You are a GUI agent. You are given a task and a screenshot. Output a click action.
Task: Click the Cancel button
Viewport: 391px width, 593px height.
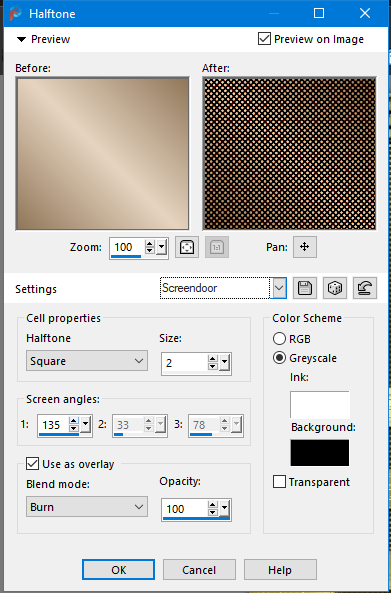199,570
